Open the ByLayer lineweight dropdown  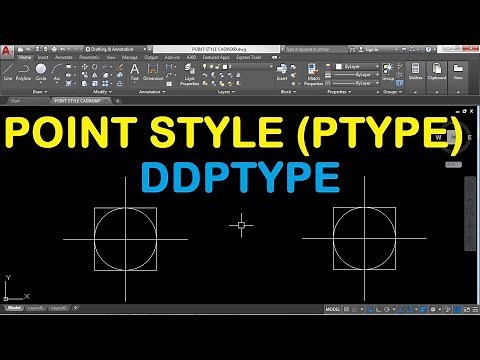(355, 75)
